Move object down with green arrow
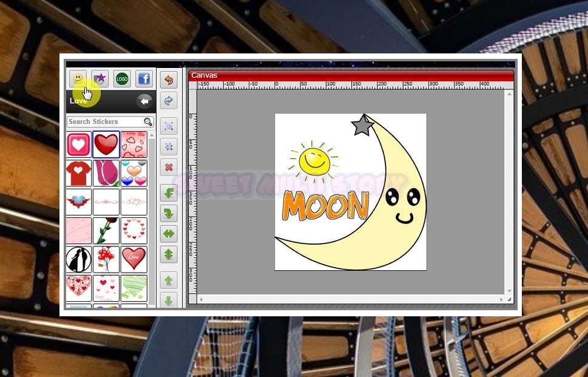The width and height of the screenshot is (588, 377). [x=169, y=300]
